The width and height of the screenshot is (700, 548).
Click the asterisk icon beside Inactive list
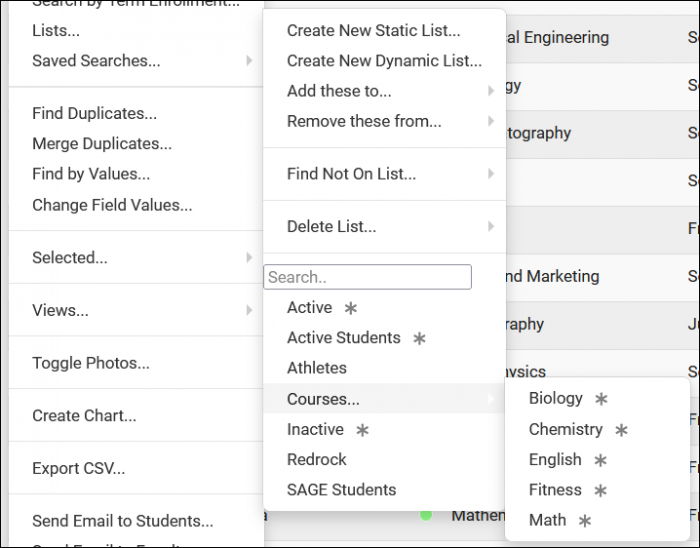pyautogui.click(x=362, y=430)
